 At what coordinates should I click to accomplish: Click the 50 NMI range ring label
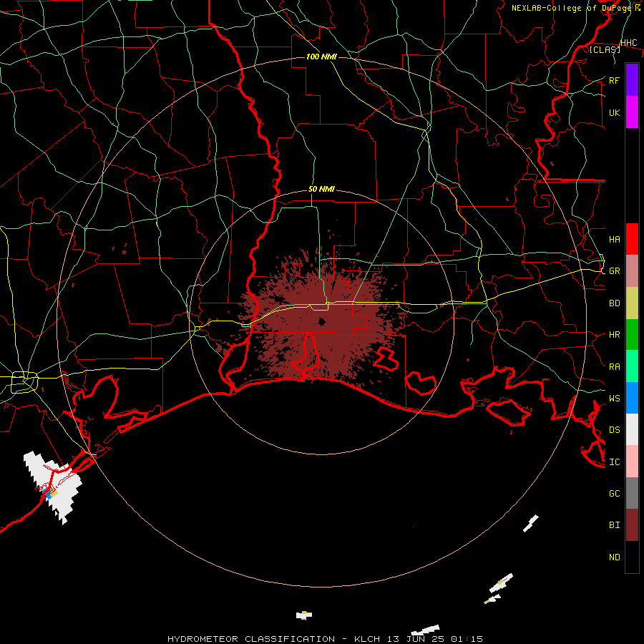[x=321, y=189]
